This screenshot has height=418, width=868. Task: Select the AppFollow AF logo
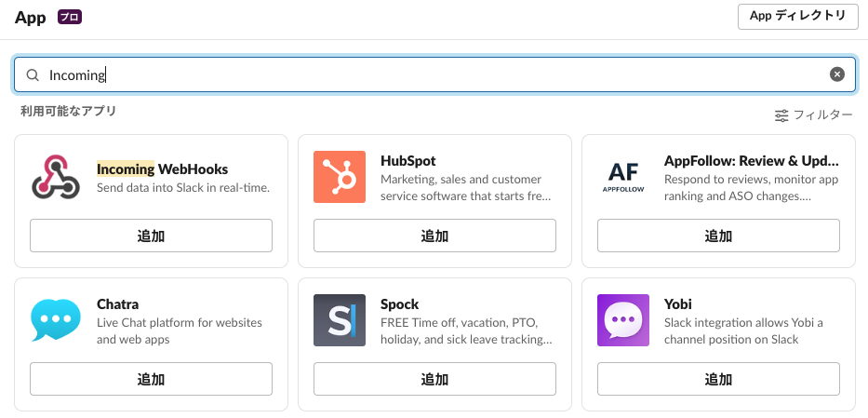(623, 177)
